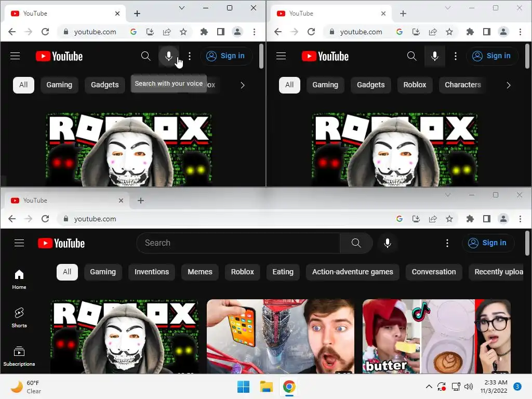
Task: Open Extensions puzzle icon in top-left window
Action: [204, 32]
